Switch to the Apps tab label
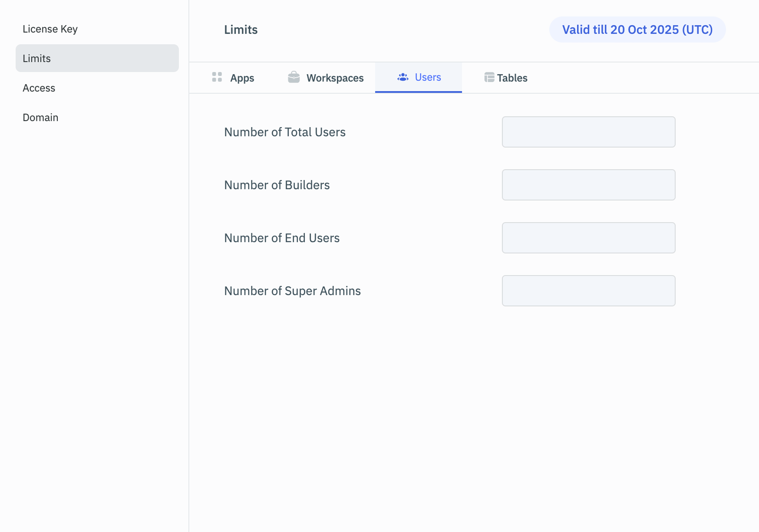 pyautogui.click(x=242, y=78)
